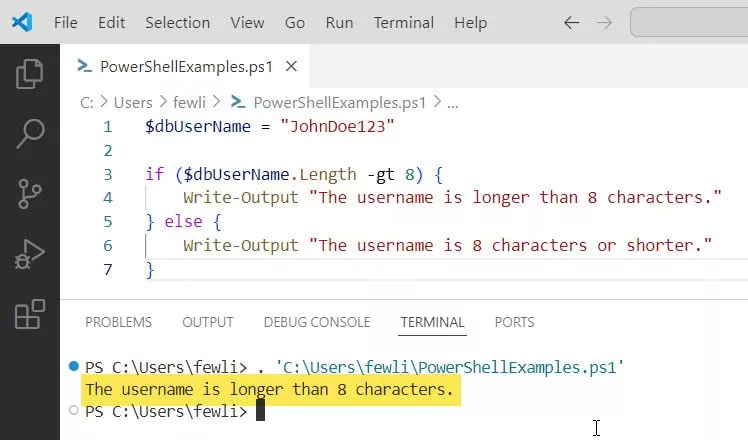Viewport: 748px width, 440px height.
Task: Expand the PowerShellExamples.ps1 breadcrumb item
Action: click(339, 102)
